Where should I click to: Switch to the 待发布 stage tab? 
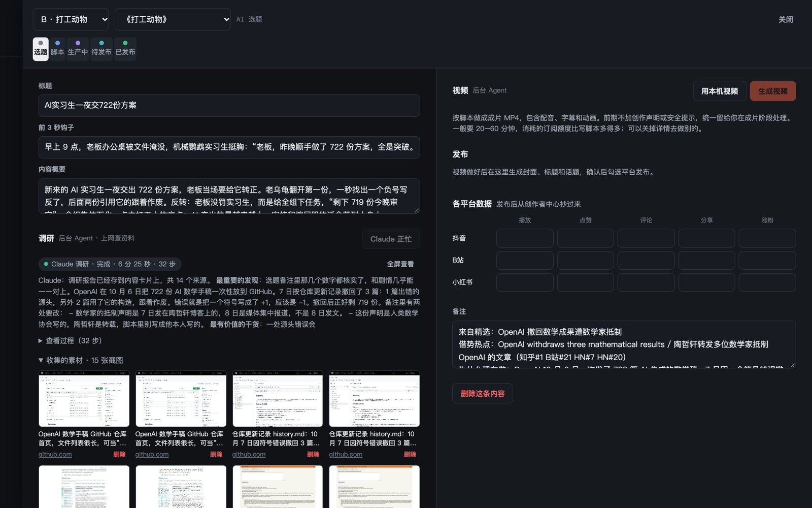point(101,49)
